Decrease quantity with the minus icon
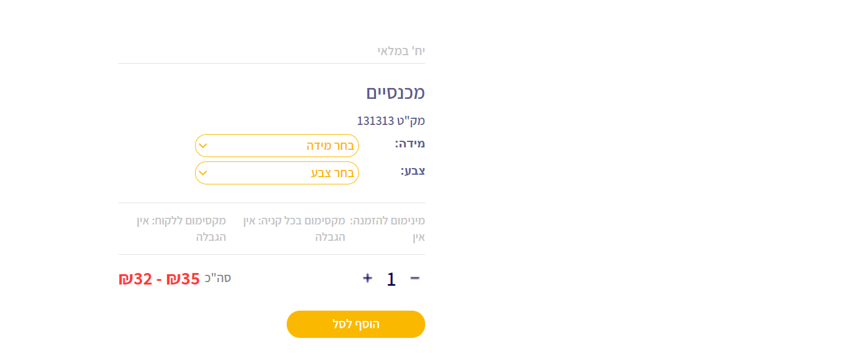Viewport: 868px width, 364px height. [415, 278]
